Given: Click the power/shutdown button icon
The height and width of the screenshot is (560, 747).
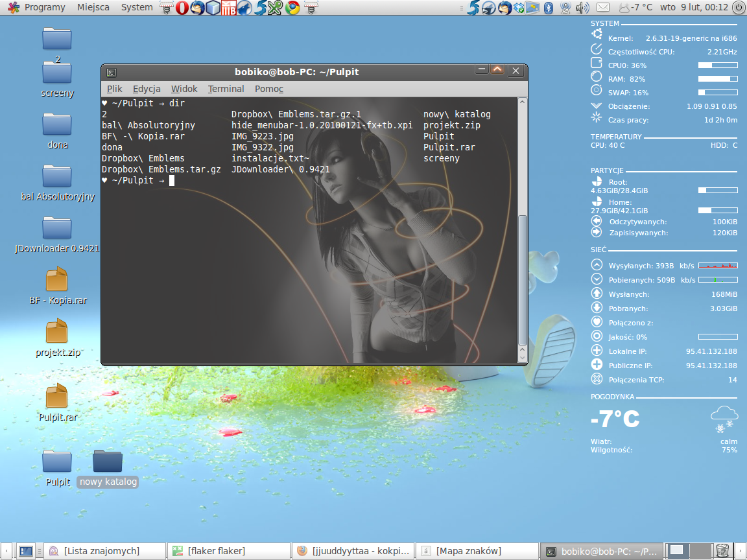Looking at the screenshot, I should [738, 8].
